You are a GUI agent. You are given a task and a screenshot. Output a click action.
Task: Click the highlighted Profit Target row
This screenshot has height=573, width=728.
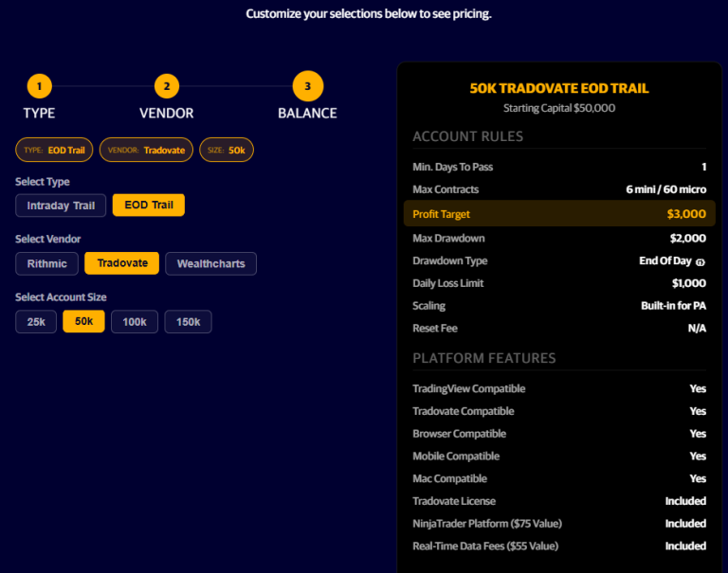(x=559, y=214)
